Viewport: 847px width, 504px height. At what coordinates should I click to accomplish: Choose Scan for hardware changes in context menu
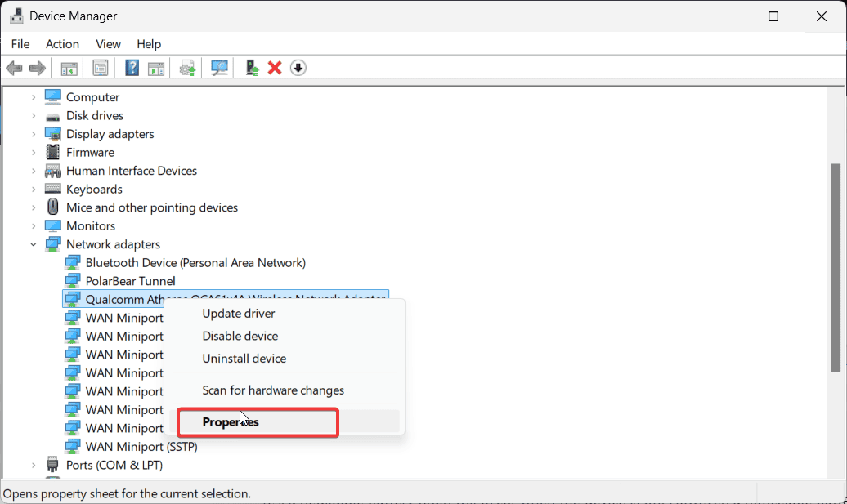point(286,390)
